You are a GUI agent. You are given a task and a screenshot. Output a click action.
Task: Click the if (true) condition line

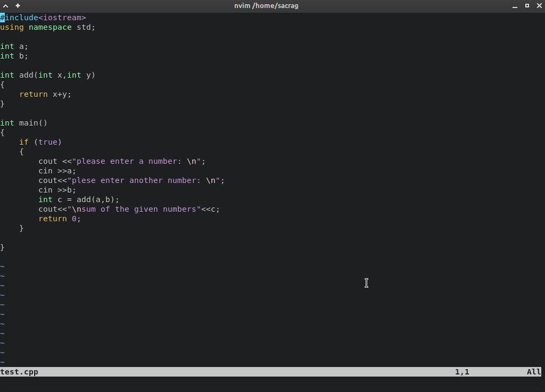(40, 142)
